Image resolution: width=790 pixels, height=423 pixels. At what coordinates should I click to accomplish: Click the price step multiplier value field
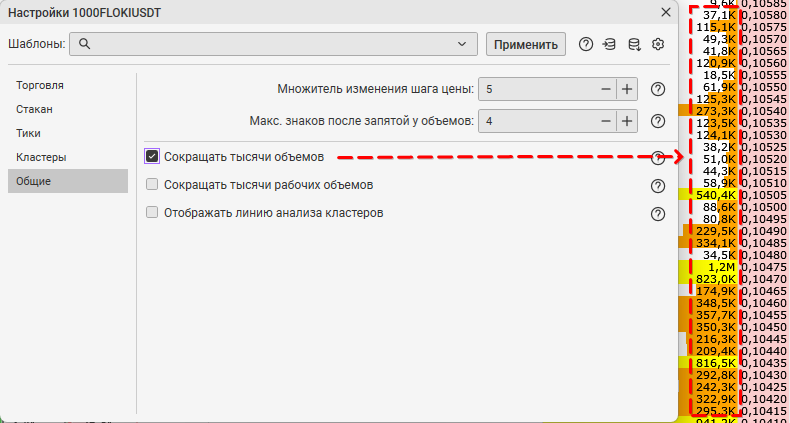pyautogui.click(x=536, y=89)
